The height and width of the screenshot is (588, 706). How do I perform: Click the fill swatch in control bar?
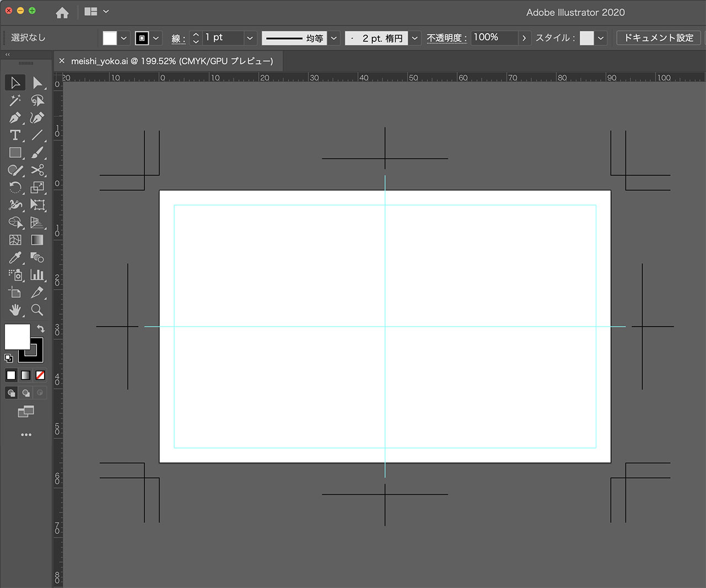click(110, 38)
